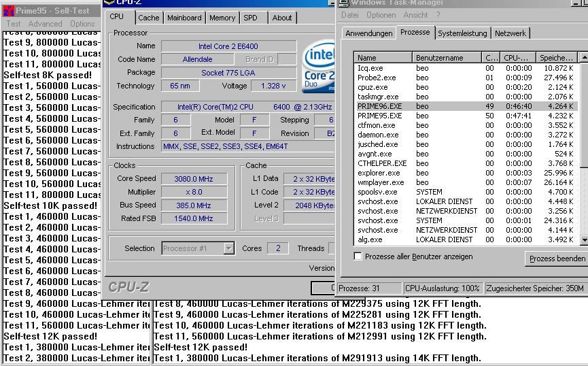Click the instructions field listing MMX, SSE

[x=248, y=146]
